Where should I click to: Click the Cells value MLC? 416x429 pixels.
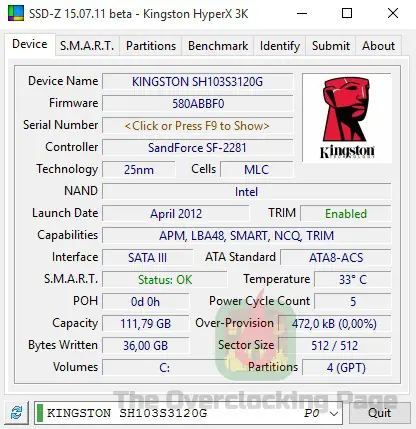[257, 170]
